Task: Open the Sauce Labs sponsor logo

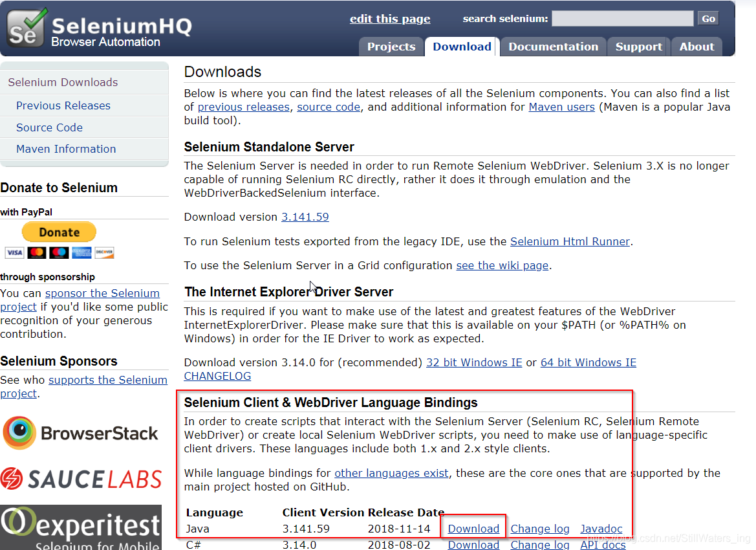Action: (81, 479)
